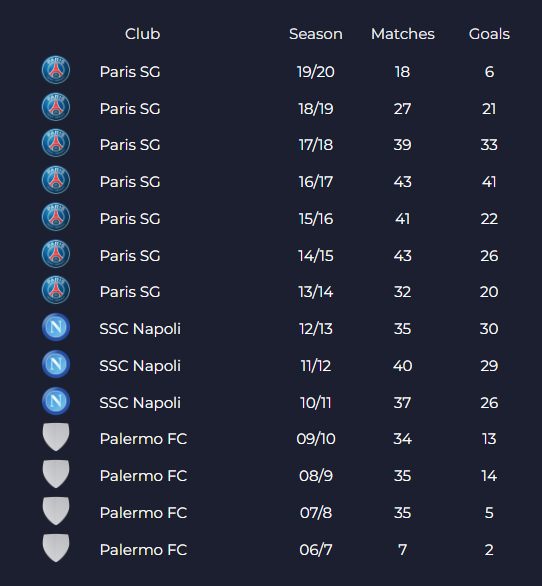Screen dimensions: 542x586
Task: Click Paris SG crest in 15/16 row
Action: pyautogui.click(x=56, y=217)
